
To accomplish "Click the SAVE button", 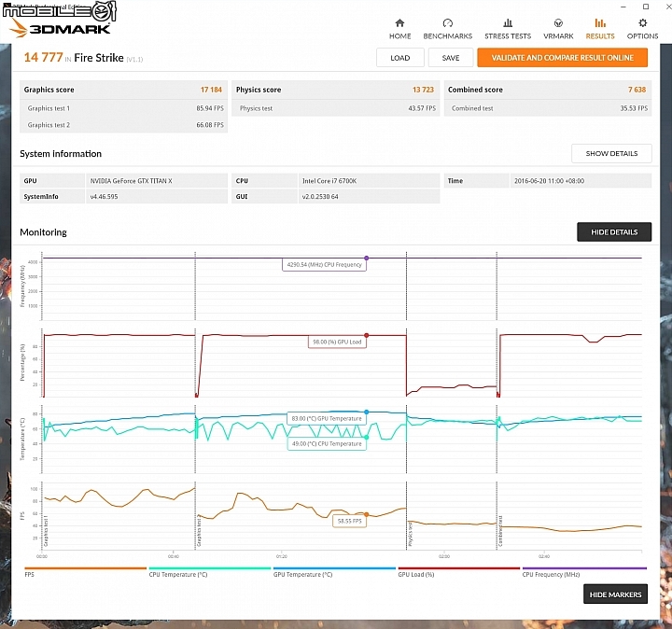I will (x=451, y=58).
